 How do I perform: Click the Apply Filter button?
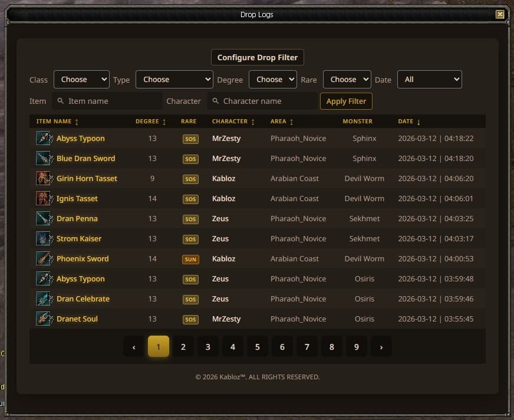click(346, 101)
